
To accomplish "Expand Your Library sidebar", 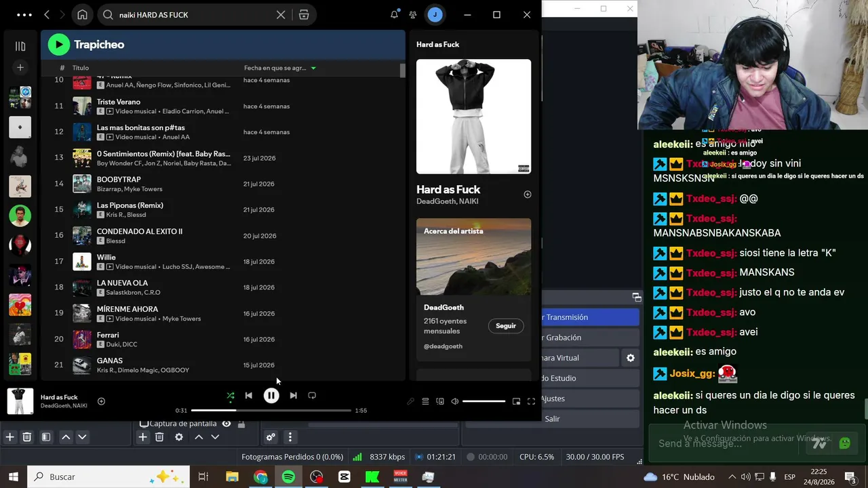I will point(20,46).
